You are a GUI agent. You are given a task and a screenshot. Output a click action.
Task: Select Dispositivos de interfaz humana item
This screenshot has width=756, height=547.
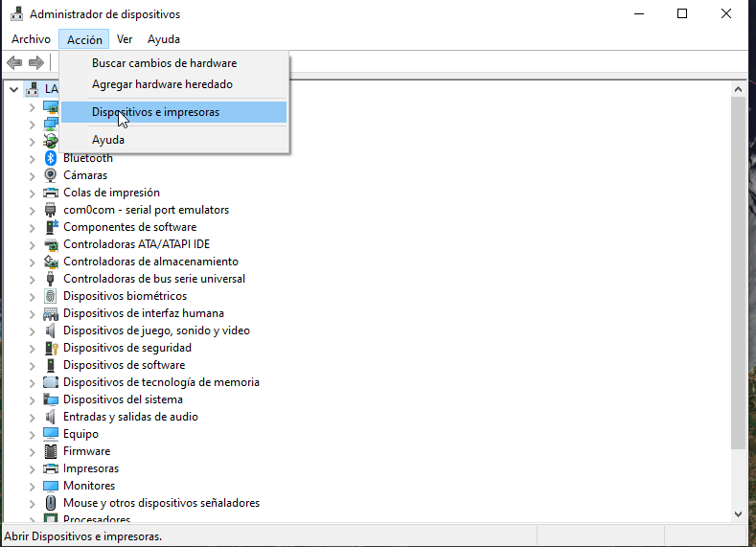[144, 313]
